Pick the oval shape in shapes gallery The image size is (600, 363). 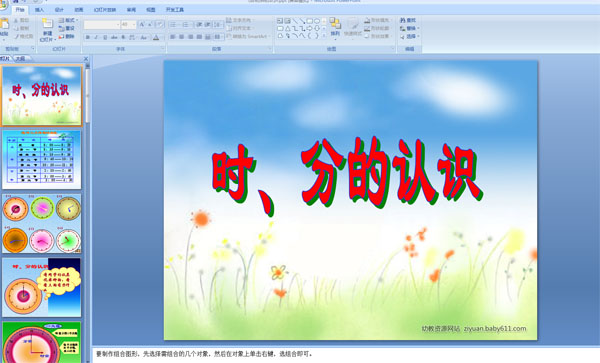pyautogui.click(x=317, y=21)
